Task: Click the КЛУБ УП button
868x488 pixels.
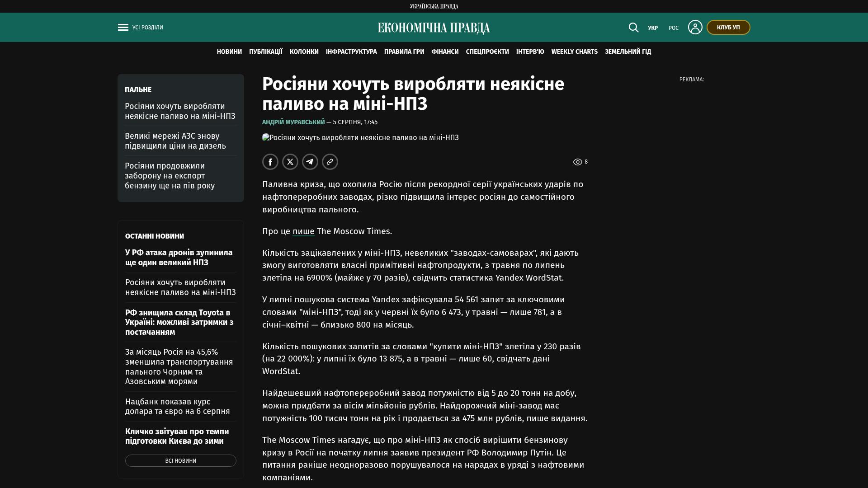Action: tap(728, 28)
